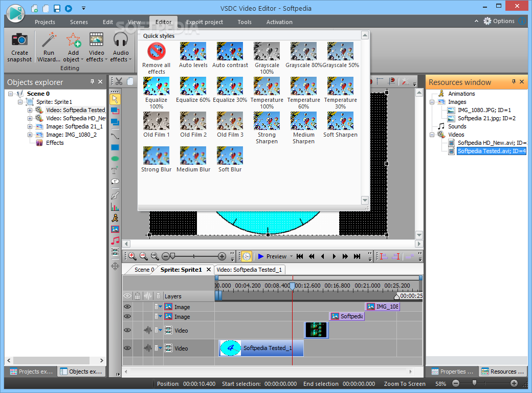This screenshot has width=532, height=393.
Task: Select the add image tool
Action: pos(115,229)
